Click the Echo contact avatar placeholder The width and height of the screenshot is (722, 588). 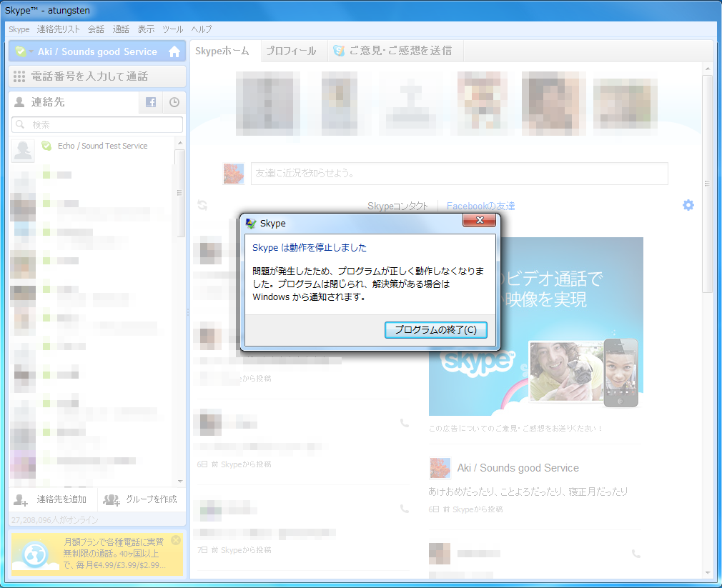(23, 151)
